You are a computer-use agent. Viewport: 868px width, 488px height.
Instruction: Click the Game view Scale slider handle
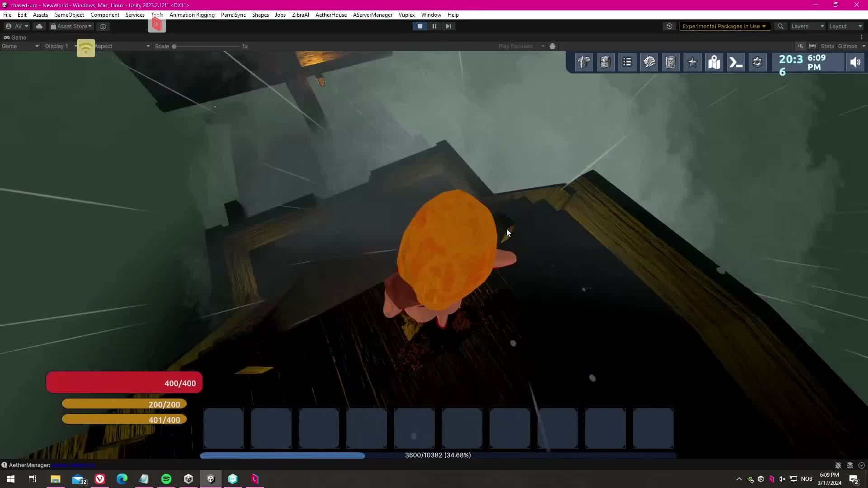tap(174, 47)
